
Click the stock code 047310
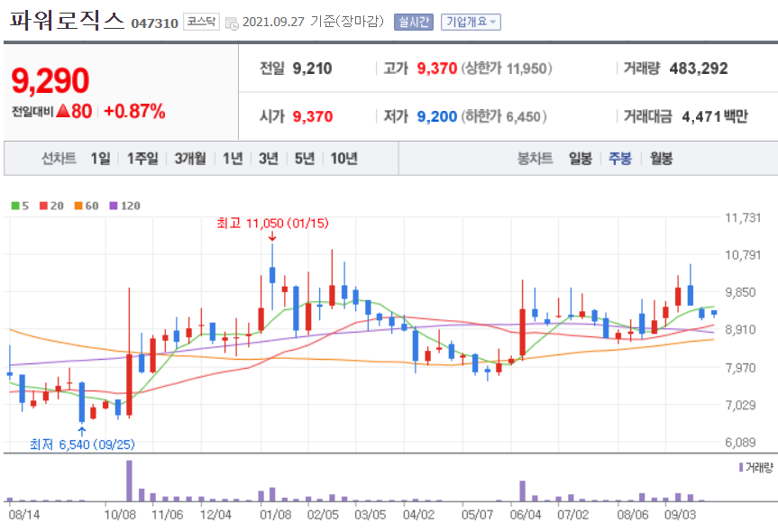tap(152, 22)
